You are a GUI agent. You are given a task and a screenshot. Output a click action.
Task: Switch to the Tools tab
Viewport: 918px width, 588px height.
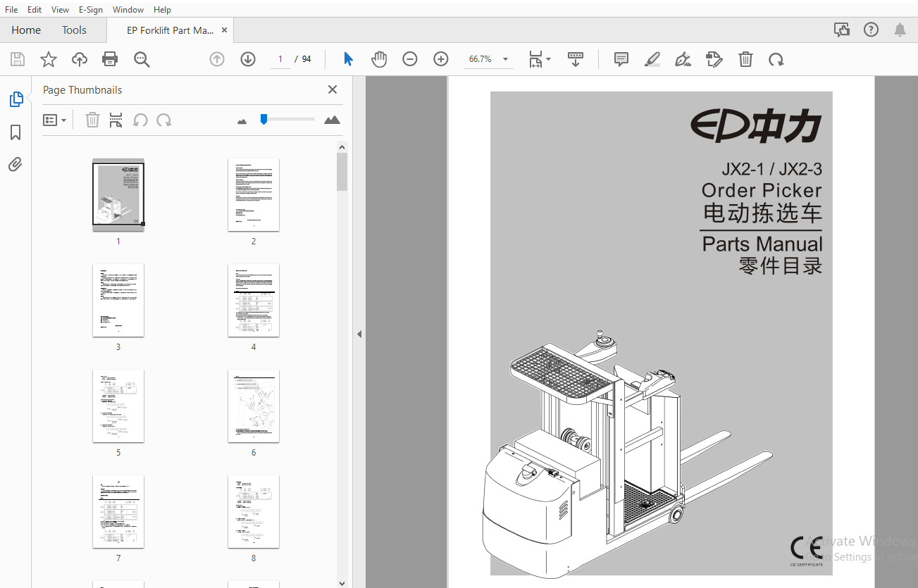74,30
